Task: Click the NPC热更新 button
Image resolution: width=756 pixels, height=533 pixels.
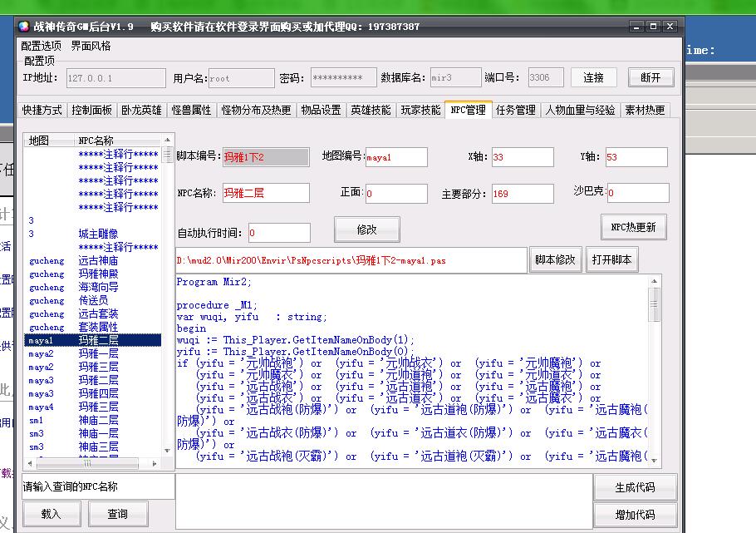Action: (633, 227)
